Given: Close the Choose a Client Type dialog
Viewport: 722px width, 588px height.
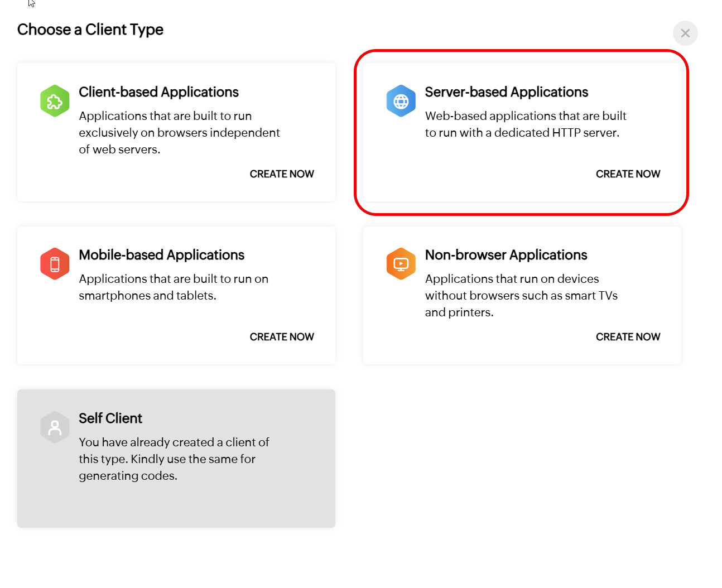Looking at the screenshot, I should pos(685,33).
